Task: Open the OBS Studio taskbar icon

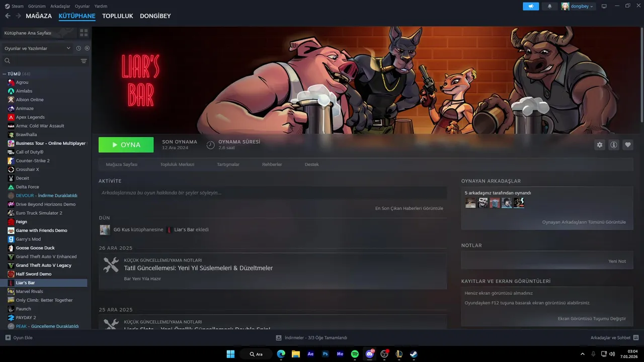Action: (384, 354)
